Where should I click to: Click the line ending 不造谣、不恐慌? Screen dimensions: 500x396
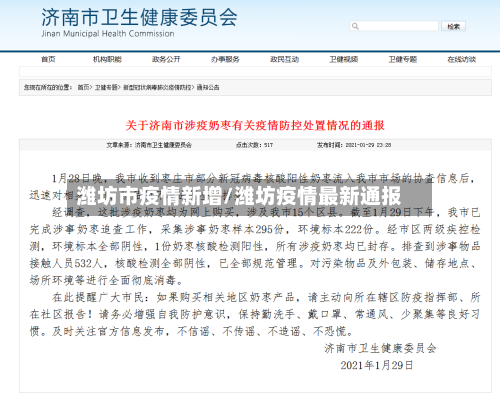(x=191, y=331)
